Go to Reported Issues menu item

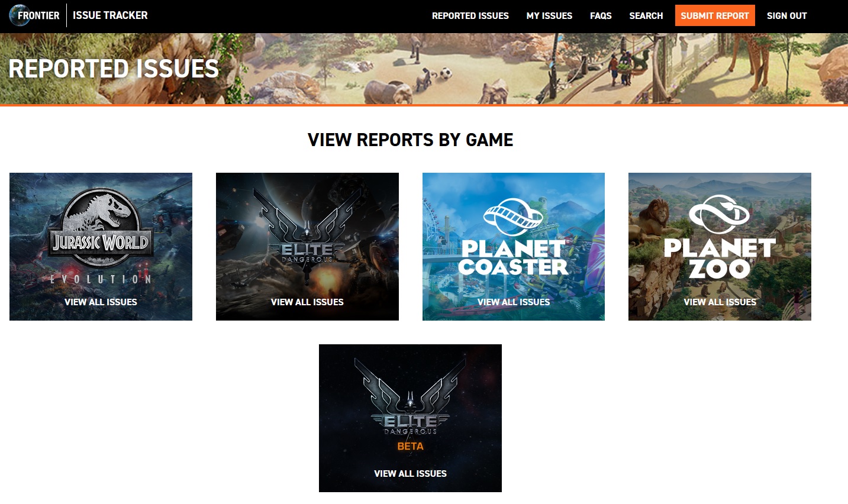coord(470,16)
